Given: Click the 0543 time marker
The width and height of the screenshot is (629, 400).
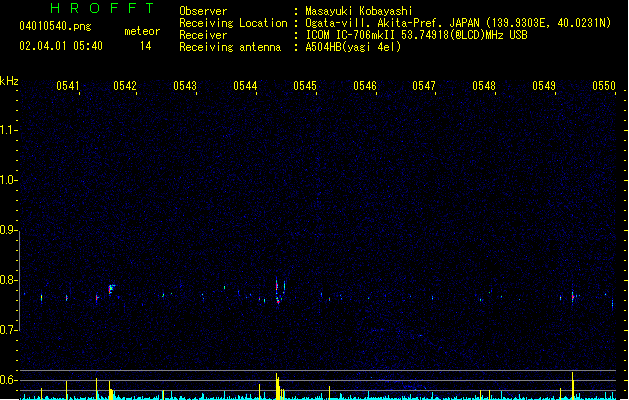Looking at the screenshot, I should 185,86.
